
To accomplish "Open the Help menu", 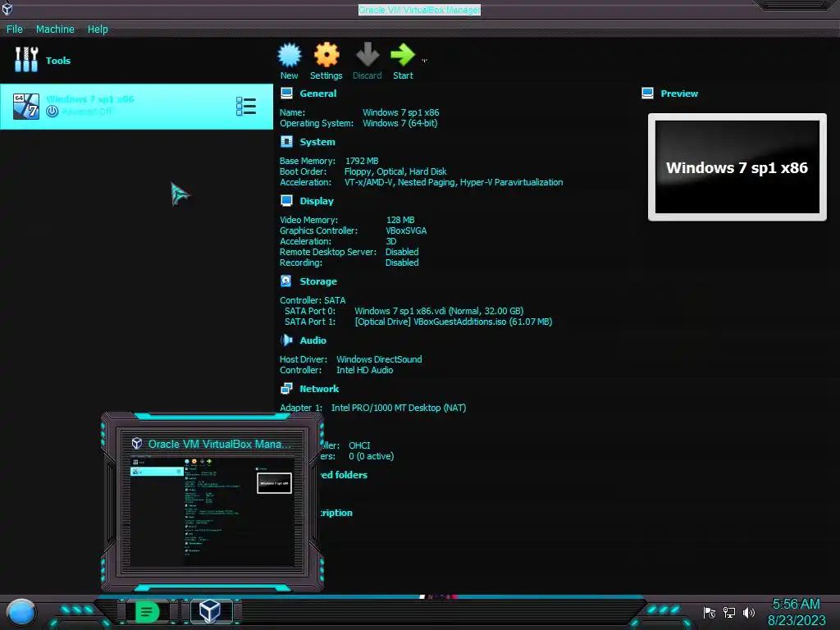I will [98, 29].
